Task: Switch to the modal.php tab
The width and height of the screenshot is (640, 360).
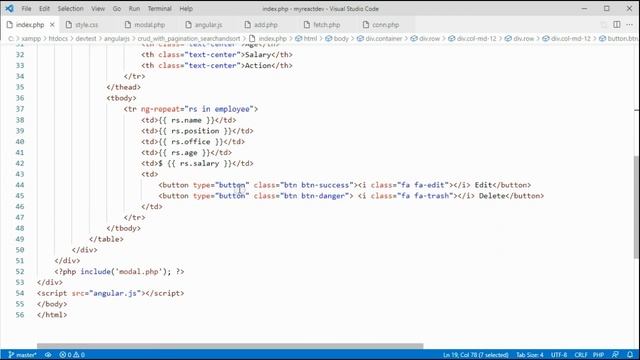Action: coord(149,25)
